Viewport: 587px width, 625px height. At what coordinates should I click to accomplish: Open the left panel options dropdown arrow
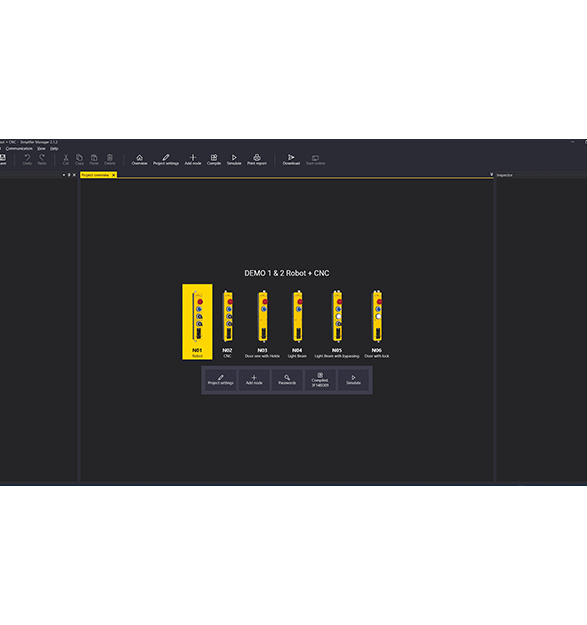tap(64, 175)
